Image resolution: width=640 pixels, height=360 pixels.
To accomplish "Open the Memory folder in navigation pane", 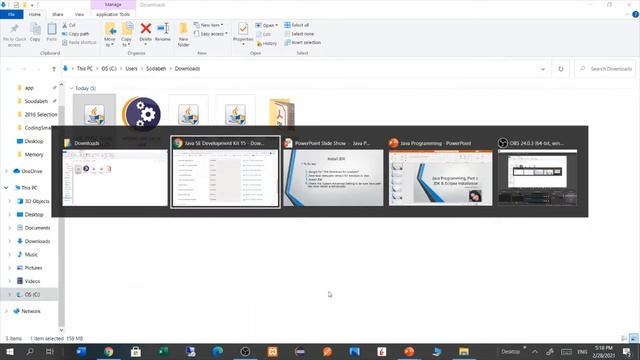I will coord(30,155).
